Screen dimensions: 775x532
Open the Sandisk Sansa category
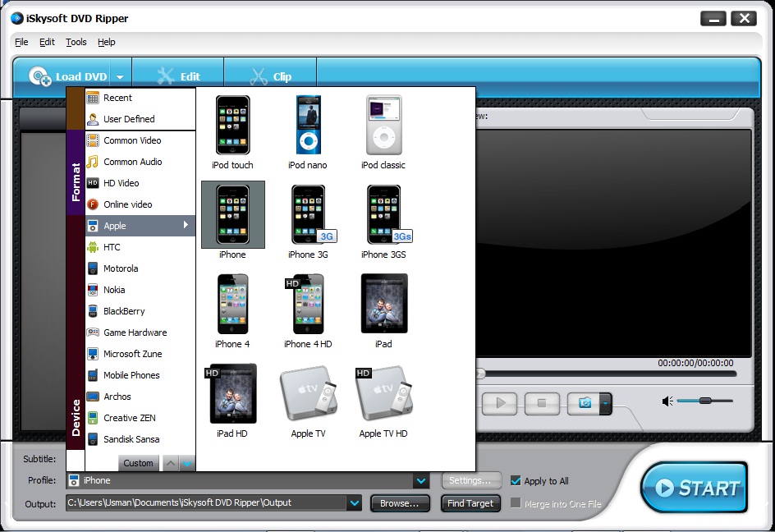click(x=140, y=439)
